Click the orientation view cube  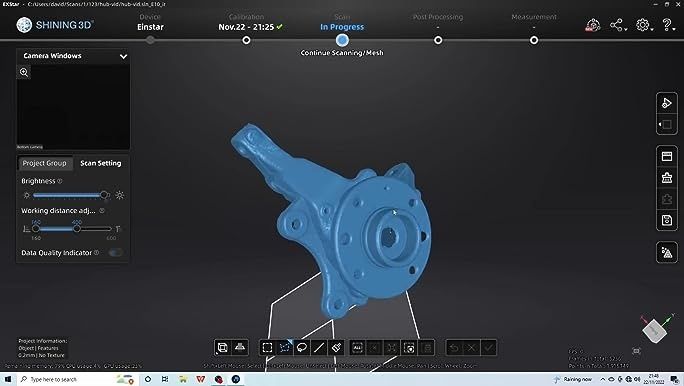point(654,331)
